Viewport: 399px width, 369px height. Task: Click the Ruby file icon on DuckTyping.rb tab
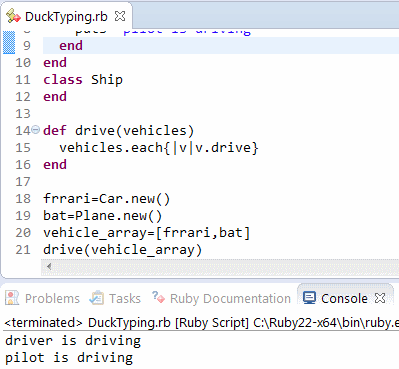(x=13, y=16)
